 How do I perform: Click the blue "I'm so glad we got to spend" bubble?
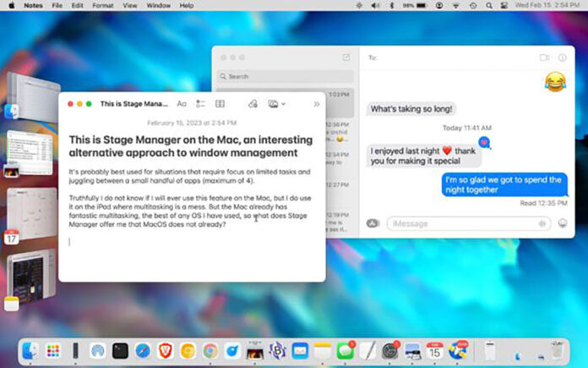504,184
